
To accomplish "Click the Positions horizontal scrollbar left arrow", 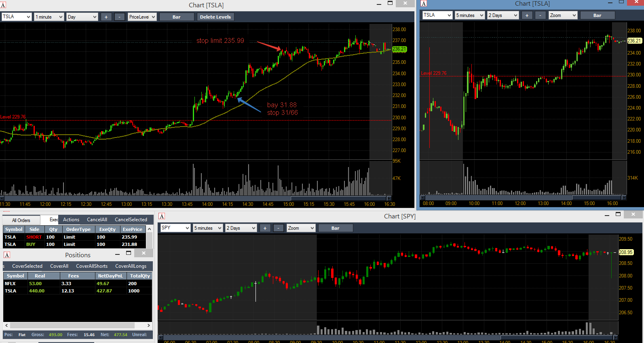I will click(x=6, y=325).
